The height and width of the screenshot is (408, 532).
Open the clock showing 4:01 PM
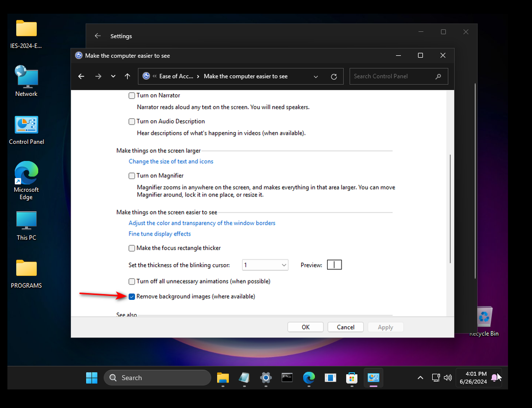pyautogui.click(x=473, y=378)
